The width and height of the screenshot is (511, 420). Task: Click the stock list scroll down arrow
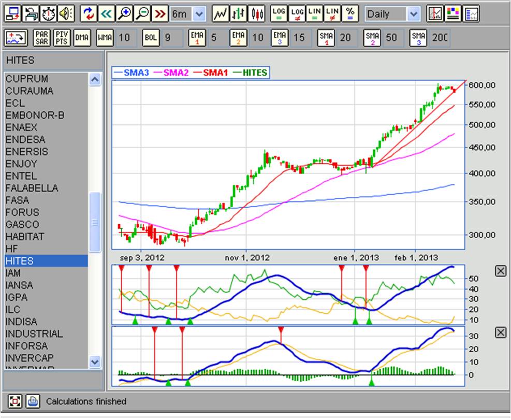[x=94, y=361]
